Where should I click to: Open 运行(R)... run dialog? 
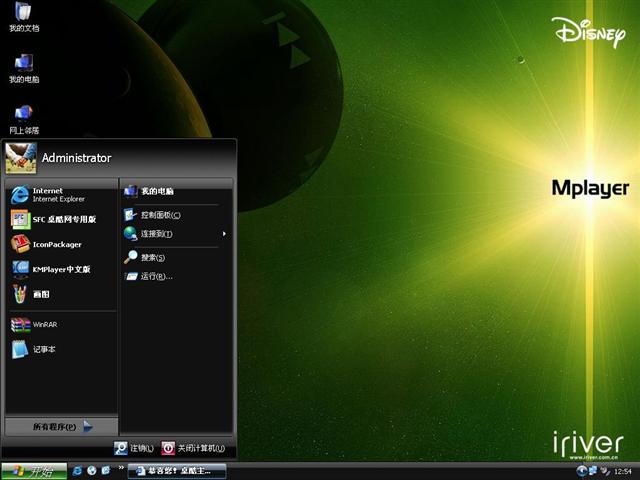click(176, 276)
